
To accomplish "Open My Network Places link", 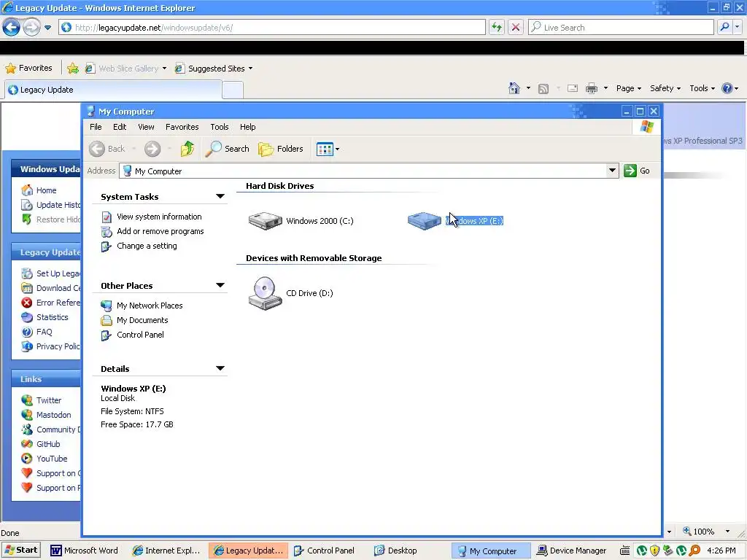I will tap(150, 306).
